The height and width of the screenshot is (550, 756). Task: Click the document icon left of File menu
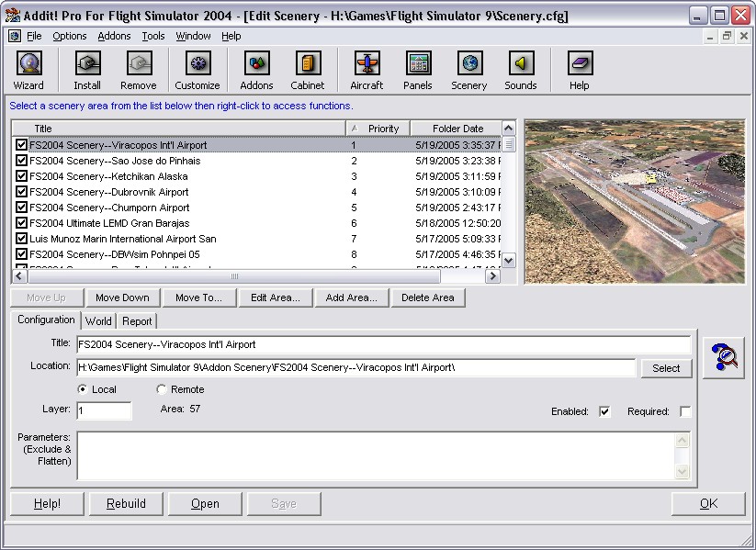tap(15, 36)
